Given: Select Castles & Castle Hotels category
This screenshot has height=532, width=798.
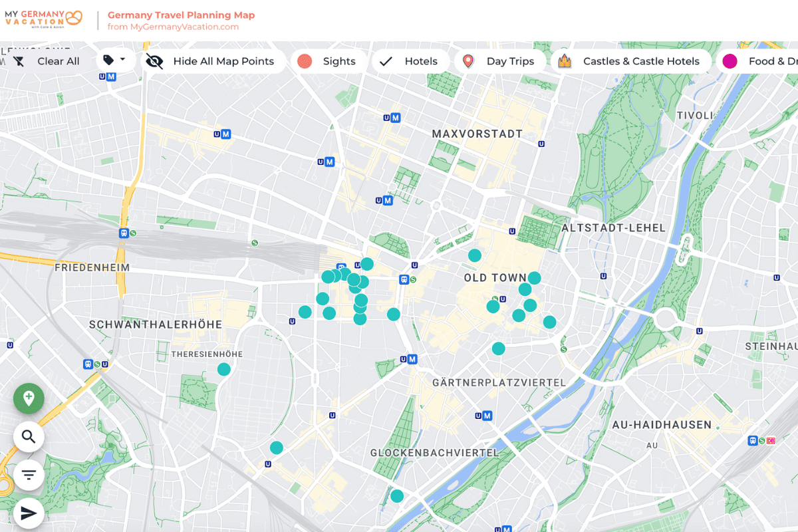Looking at the screenshot, I should (629, 61).
